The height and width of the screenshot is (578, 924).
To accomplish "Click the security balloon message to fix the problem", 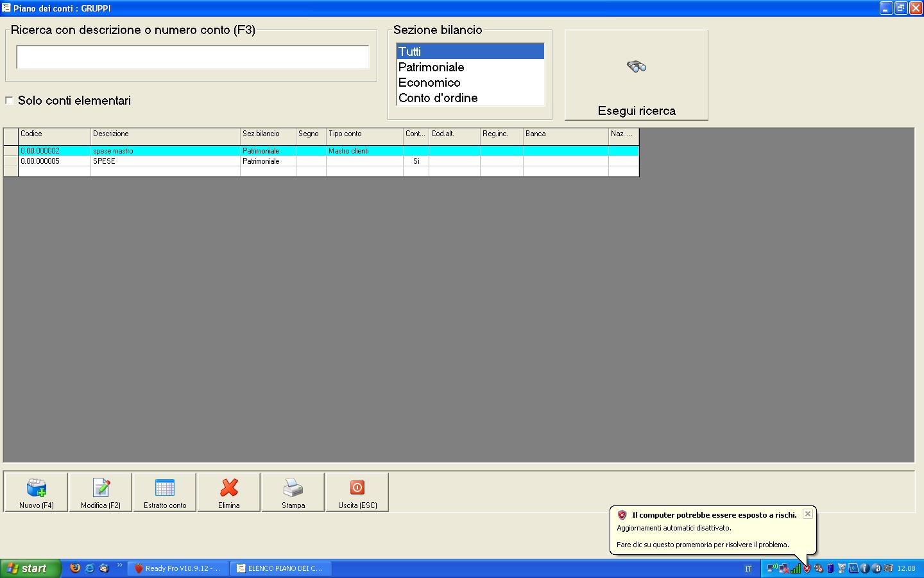I will (x=703, y=545).
